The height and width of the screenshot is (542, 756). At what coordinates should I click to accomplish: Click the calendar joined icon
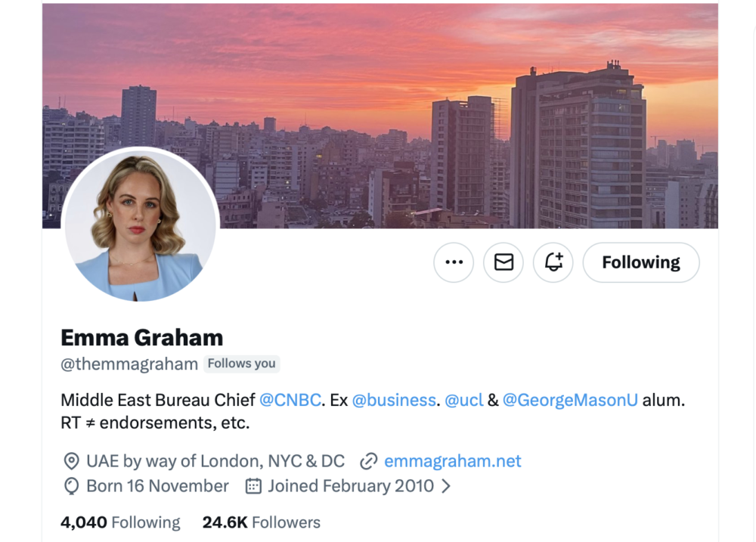pyautogui.click(x=253, y=486)
